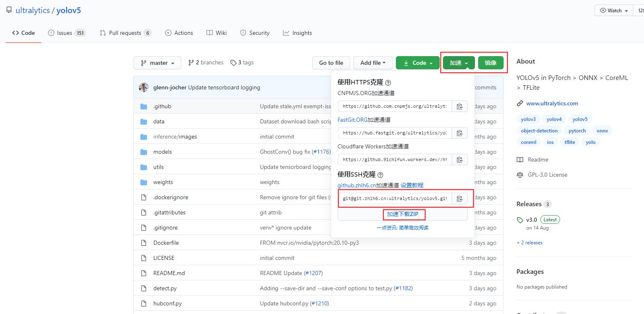
Task: Click the Dockerfile file icon
Action: pos(144,243)
